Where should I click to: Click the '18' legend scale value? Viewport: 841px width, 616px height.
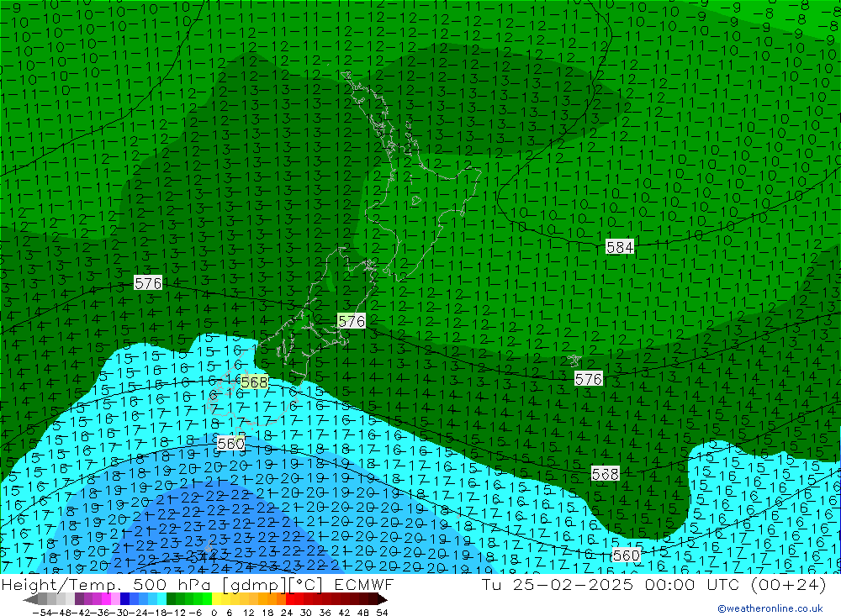coord(267,613)
